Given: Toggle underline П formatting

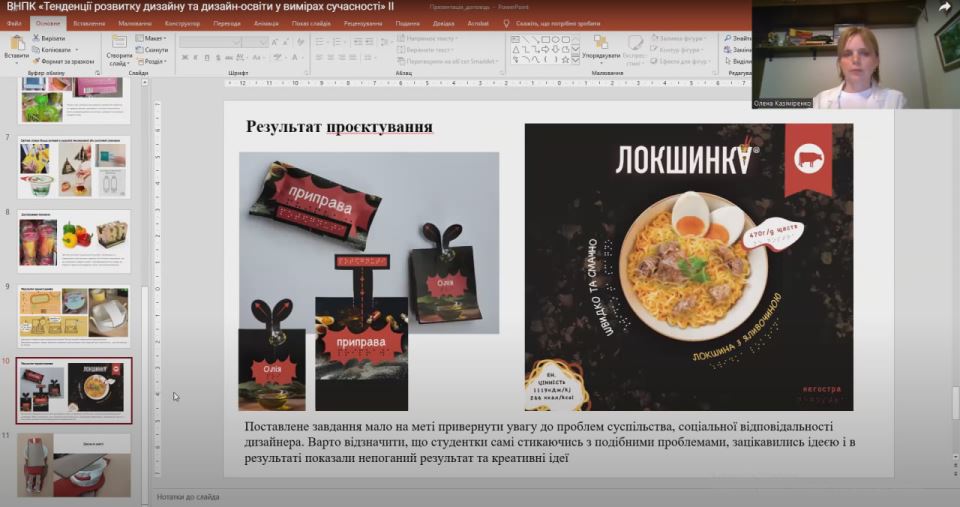Looking at the screenshot, I should coord(206,58).
